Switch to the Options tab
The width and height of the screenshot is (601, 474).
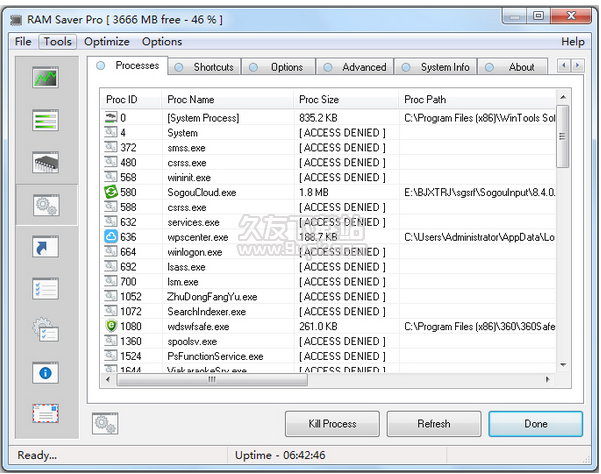pos(279,67)
